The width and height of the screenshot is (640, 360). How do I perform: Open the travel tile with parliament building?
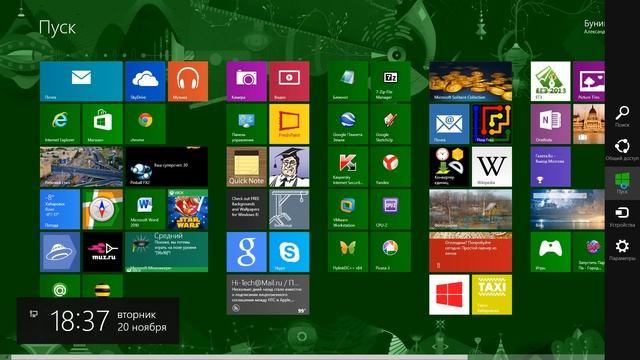tap(589, 124)
